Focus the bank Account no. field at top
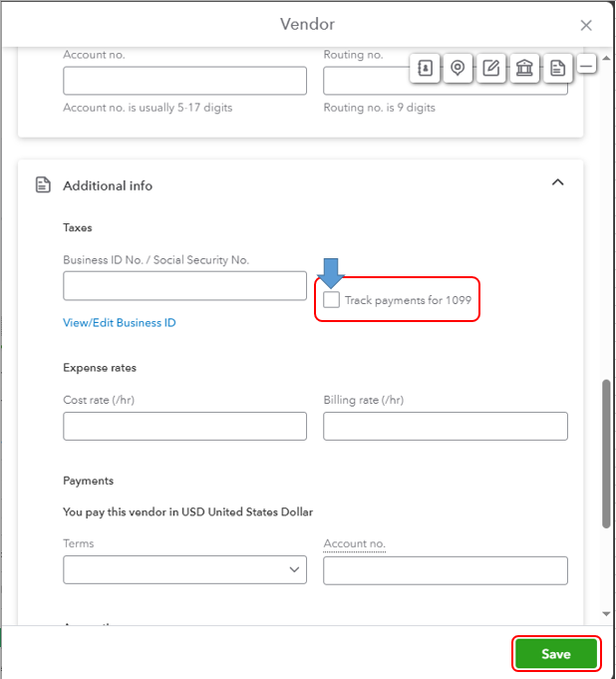The height and width of the screenshot is (679, 616). point(184,81)
